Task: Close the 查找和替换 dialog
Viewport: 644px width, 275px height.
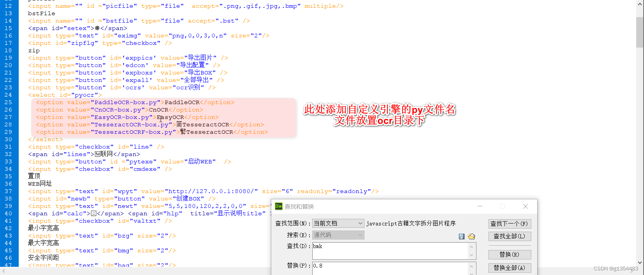Action: (525, 206)
